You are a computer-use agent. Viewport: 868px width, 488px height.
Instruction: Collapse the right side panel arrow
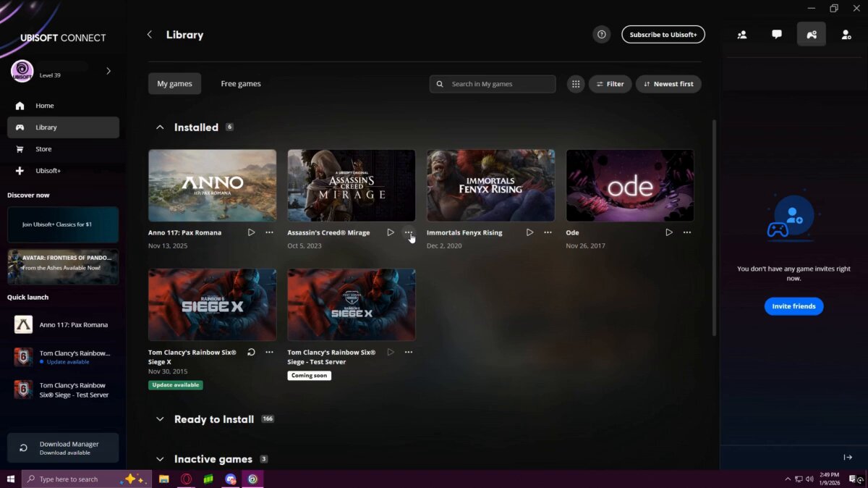click(x=848, y=458)
